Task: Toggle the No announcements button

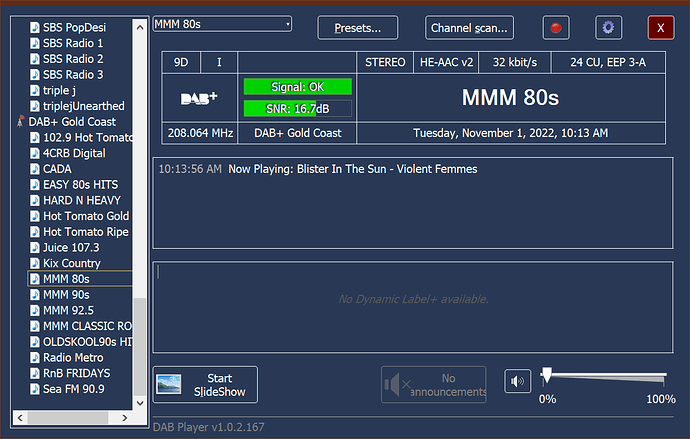Action: 437,384
